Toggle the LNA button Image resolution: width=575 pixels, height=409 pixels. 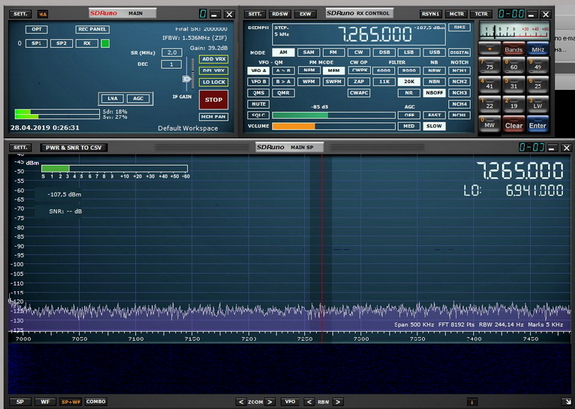[113, 98]
